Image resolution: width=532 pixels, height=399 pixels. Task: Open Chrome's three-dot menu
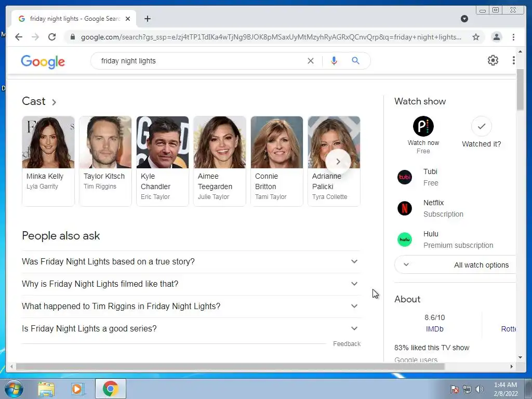pos(513,37)
